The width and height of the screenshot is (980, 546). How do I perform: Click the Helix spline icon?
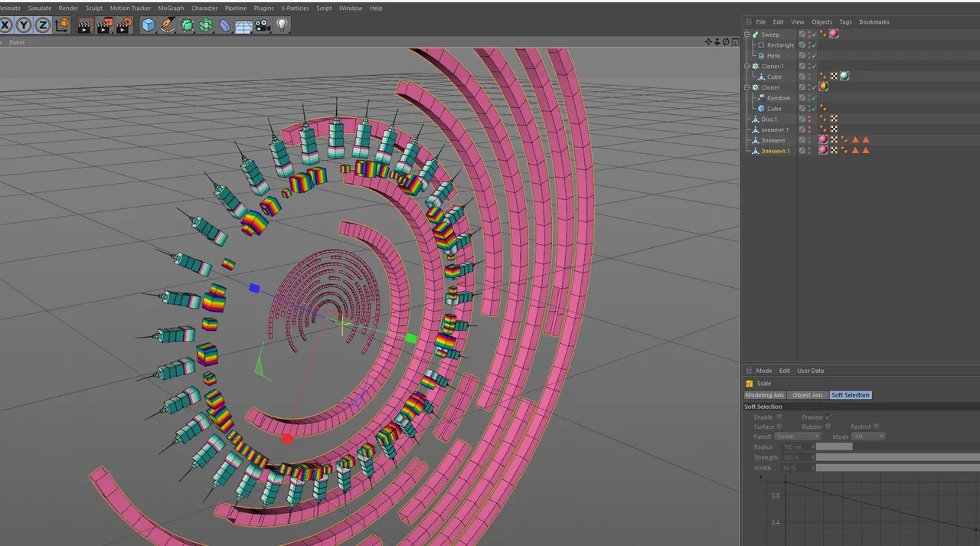click(761, 56)
